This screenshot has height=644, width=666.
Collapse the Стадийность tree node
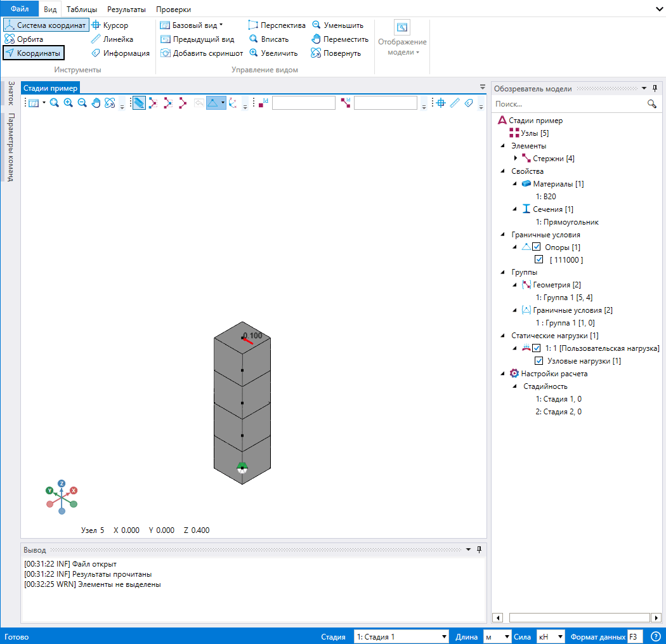click(515, 386)
